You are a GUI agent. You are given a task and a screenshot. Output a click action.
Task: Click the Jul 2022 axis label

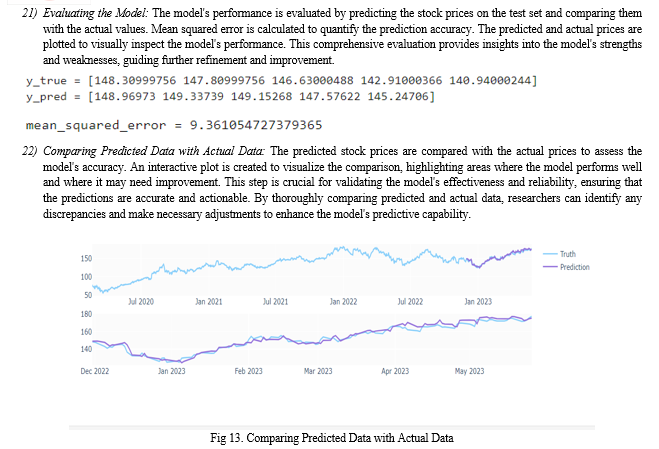410,300
